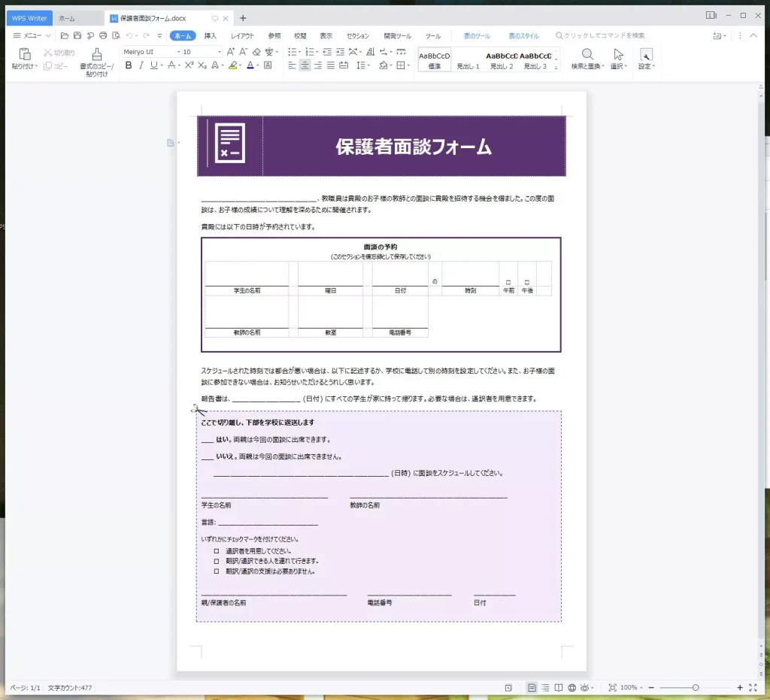
Task: Click the zoom slider handle in status bar
Action: pyautogui.click(x=696, y=688)
